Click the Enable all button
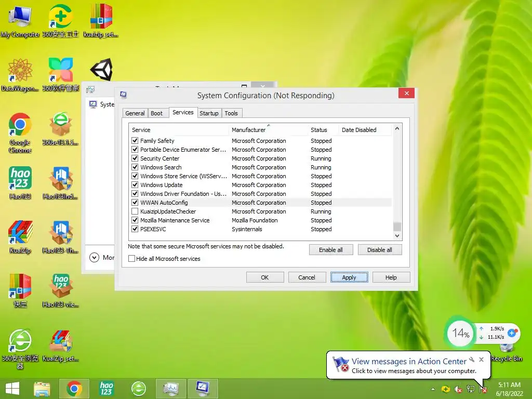Viewport: 532px width, 399px height. click(331, 250)
